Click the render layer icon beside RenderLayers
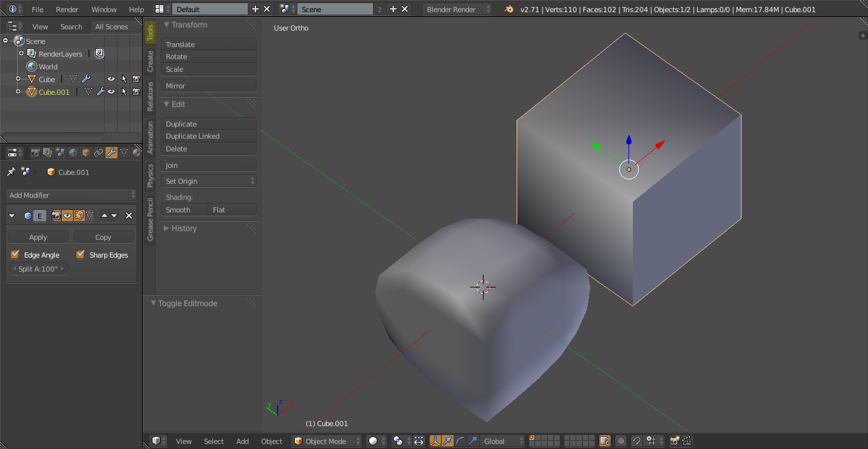868x449 pixels. (x=99, y=54)
